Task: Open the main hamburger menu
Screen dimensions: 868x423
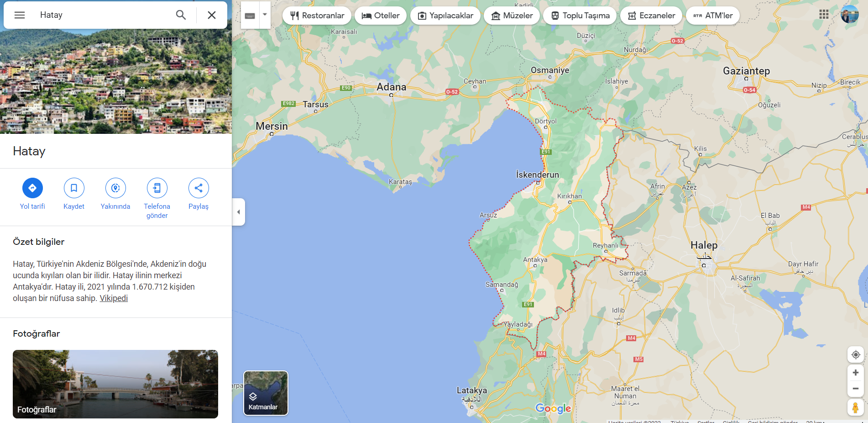Action: click(19, 15)
